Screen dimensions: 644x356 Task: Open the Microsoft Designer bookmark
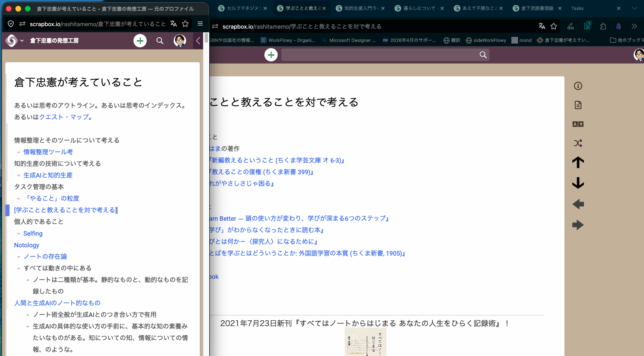coord(349,40)
